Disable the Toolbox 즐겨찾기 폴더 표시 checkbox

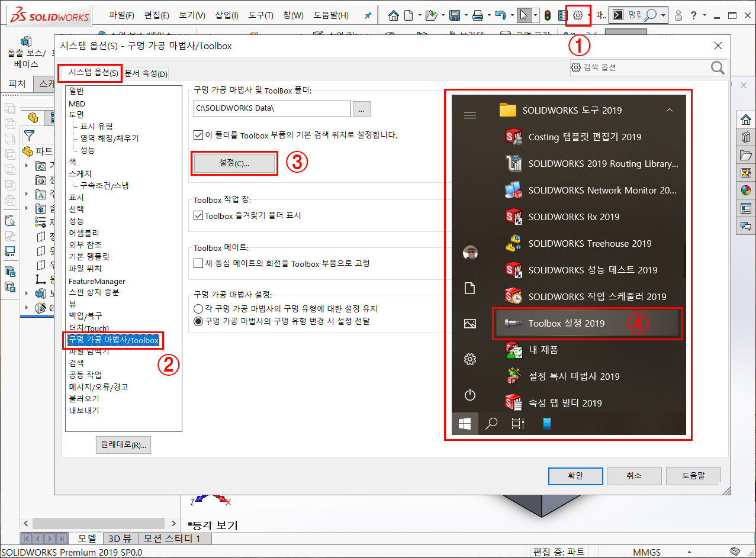[x=200, y=215]
